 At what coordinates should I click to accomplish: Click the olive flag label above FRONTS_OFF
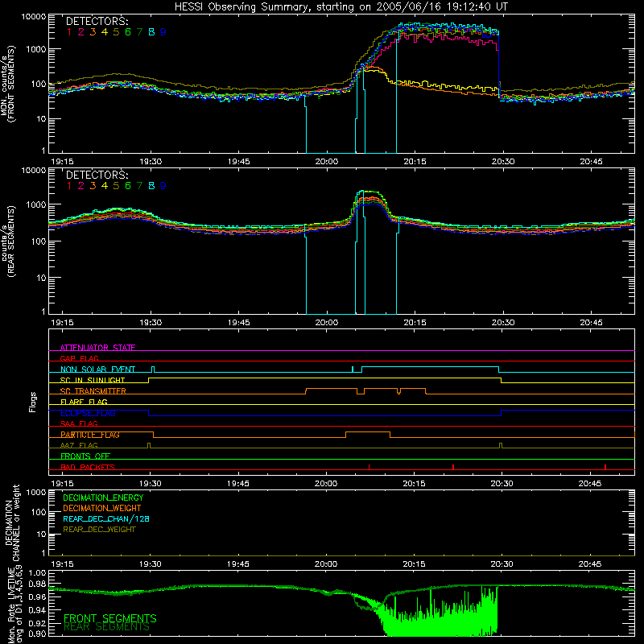coord(79,445)
